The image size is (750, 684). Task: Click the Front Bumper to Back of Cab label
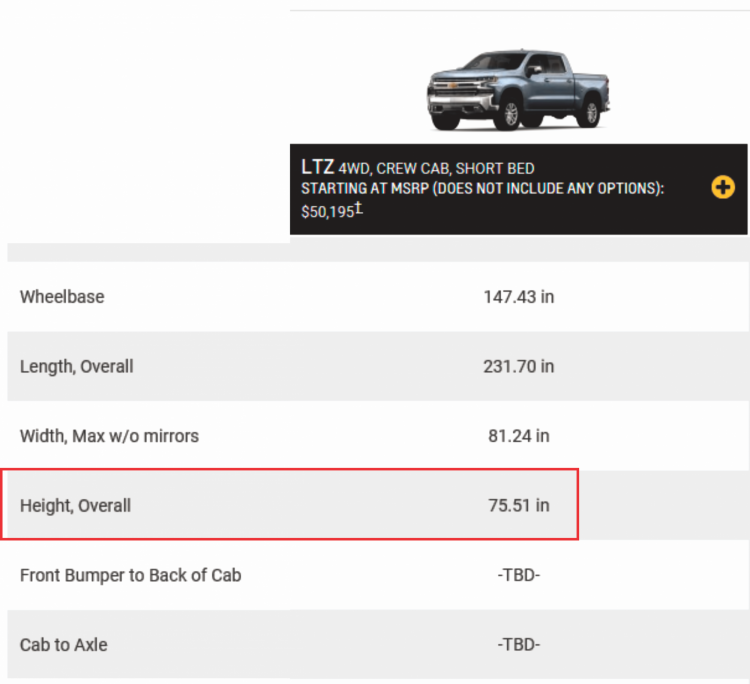[131, 575]
